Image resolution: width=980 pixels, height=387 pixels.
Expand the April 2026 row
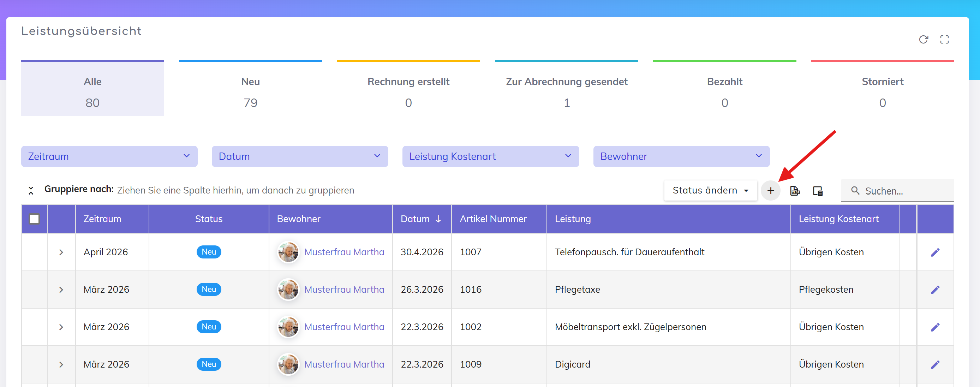[x=61, y=252]
